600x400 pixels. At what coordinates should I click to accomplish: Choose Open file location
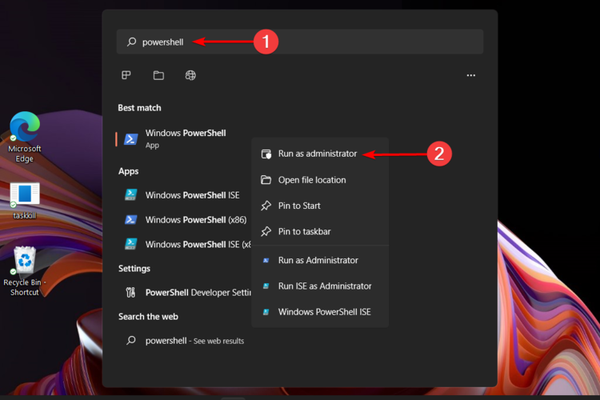(311, 180)
